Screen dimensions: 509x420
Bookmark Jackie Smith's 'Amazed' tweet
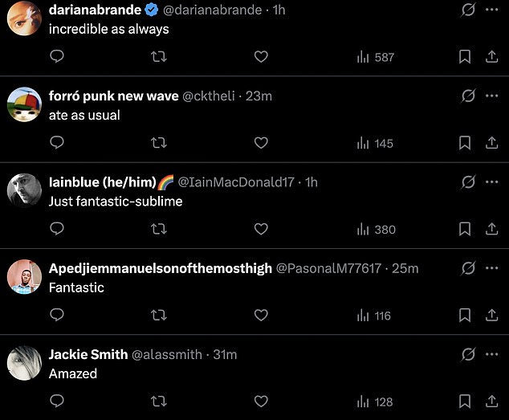(x=464, y=401)
